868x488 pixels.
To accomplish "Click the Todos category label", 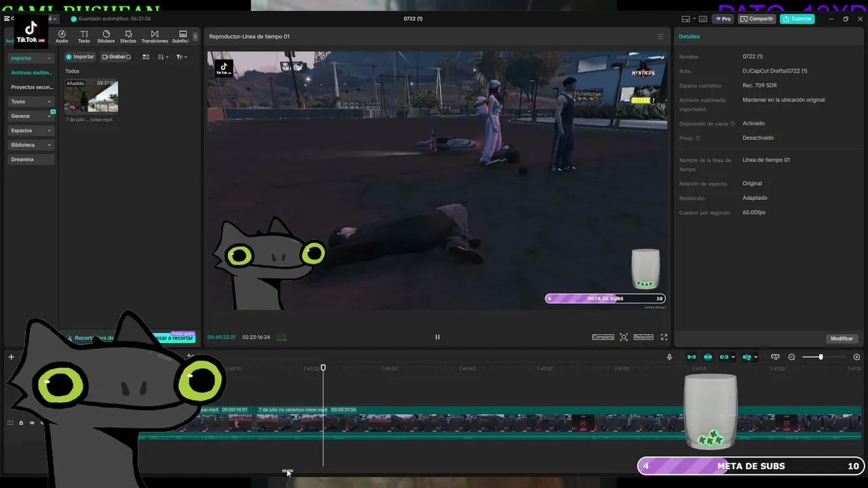I will click(x=72, y=71).
